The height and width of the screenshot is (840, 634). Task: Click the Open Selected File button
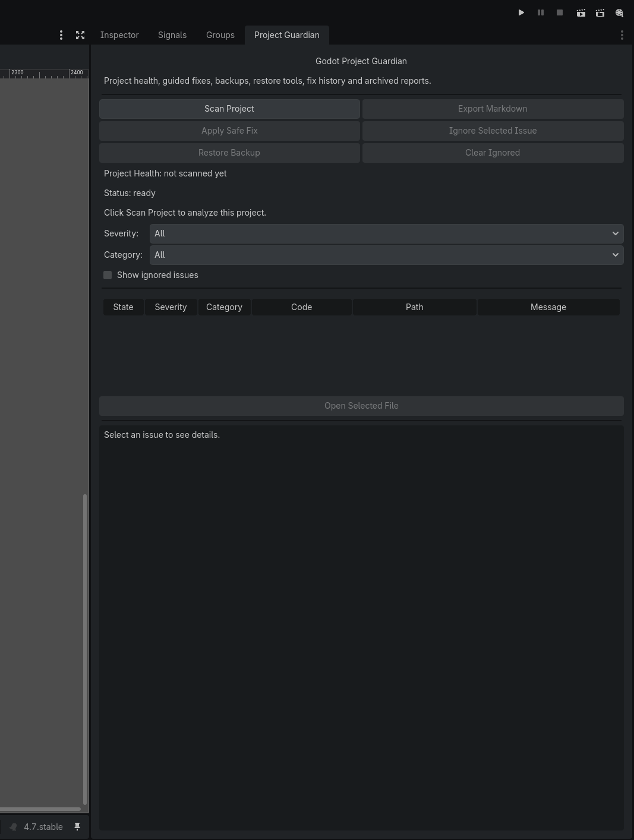pos(361,406)
